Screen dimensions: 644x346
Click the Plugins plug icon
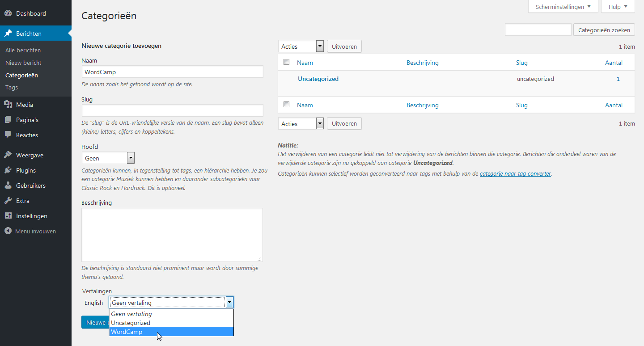(8, 170)
